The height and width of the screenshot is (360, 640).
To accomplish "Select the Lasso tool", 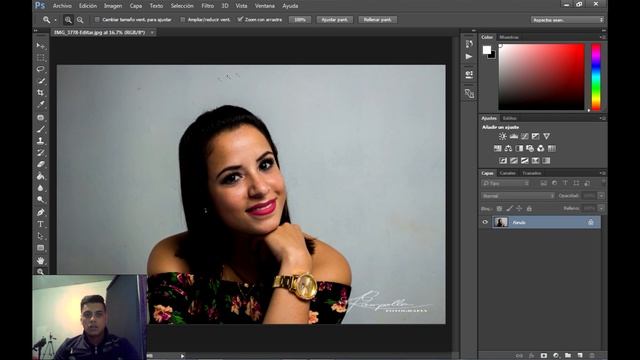I will pos(40,69).
